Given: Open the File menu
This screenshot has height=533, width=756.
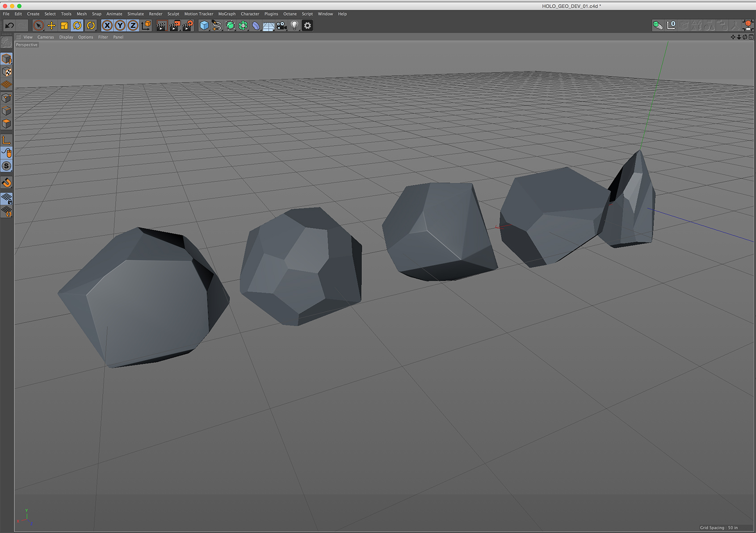Looking at the screenshot, I should [6, 14].
